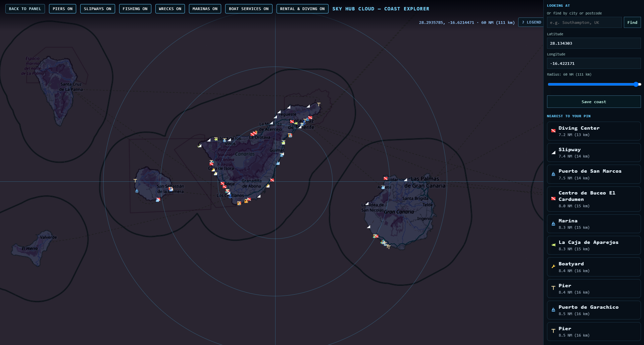
Task: Select the Boatyard 8.4 NM result
Action: 594,267
